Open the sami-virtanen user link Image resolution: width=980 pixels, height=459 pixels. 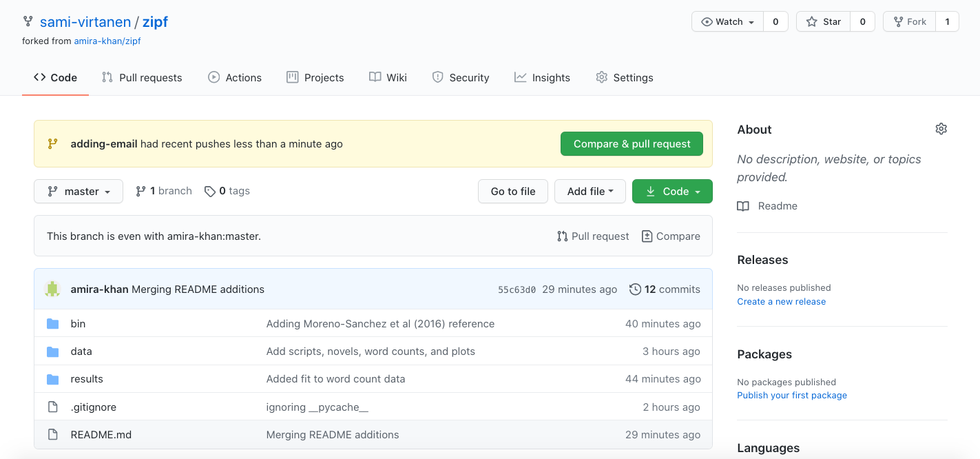point(85,22)
